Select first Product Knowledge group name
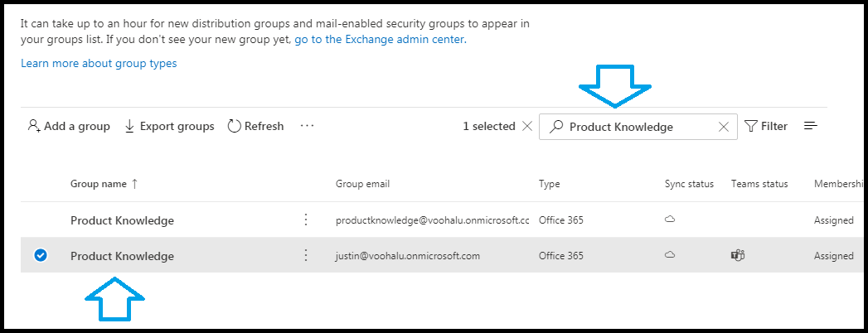This screenshot has height=333, width=868. click(x=122, y=220)
